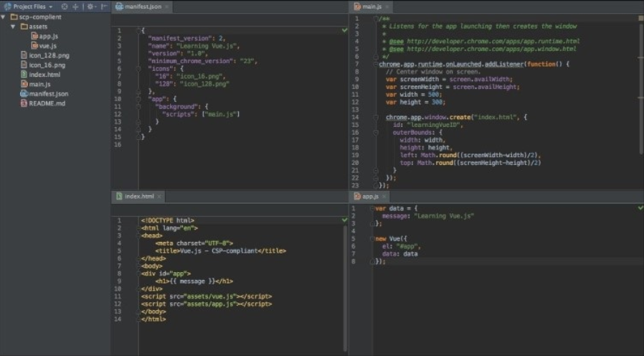The width and height of the screenshot is (644, 356).
Task: Open project panel settings gear
Action: 90,6
